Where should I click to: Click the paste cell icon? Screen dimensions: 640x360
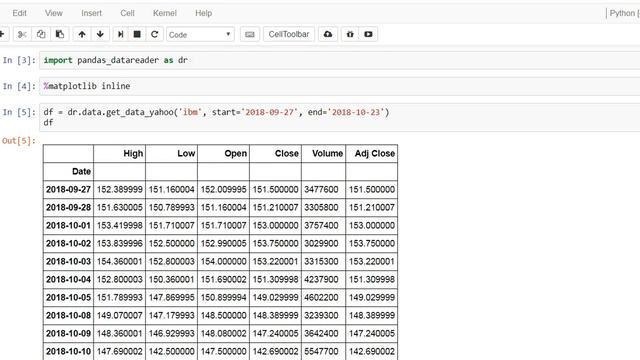60,34
